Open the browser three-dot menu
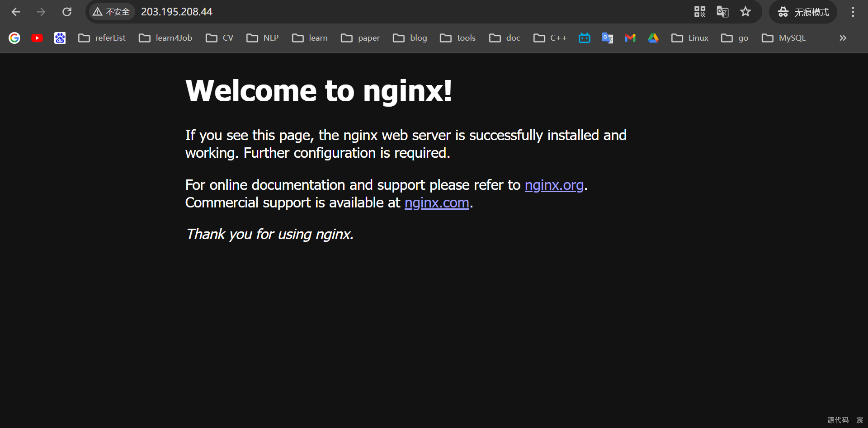This screenshot has height=428, width=868. 853,12
